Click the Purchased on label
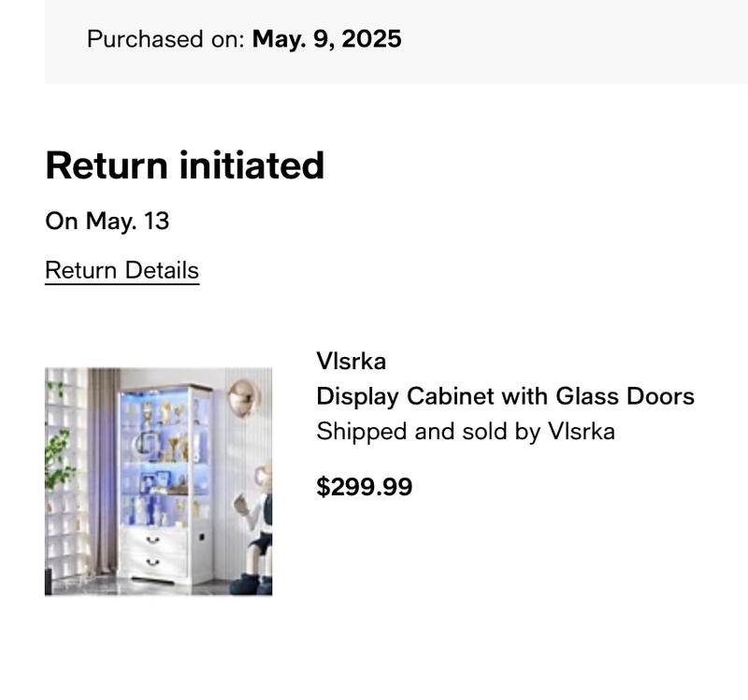 pyautogui.click(x=165, y=38)
